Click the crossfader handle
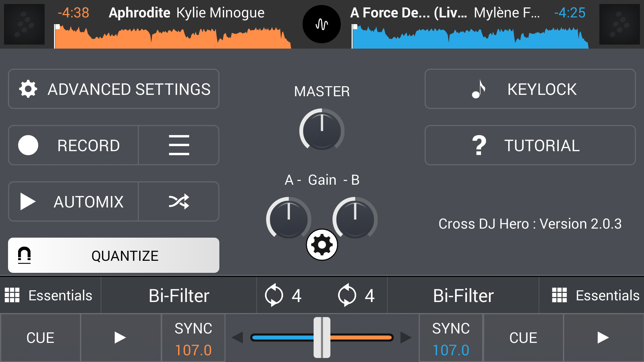644x362 pixels. pyautogui.click(x=322, y=338)
